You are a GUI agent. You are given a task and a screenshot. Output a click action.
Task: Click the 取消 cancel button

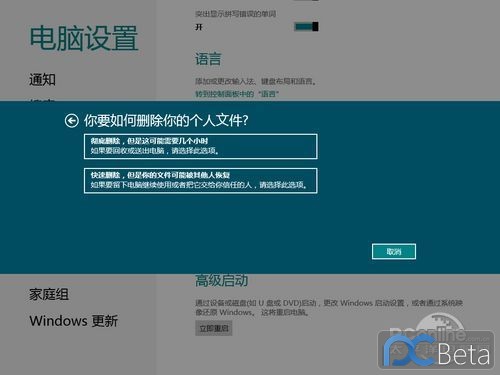pos(394,251)
